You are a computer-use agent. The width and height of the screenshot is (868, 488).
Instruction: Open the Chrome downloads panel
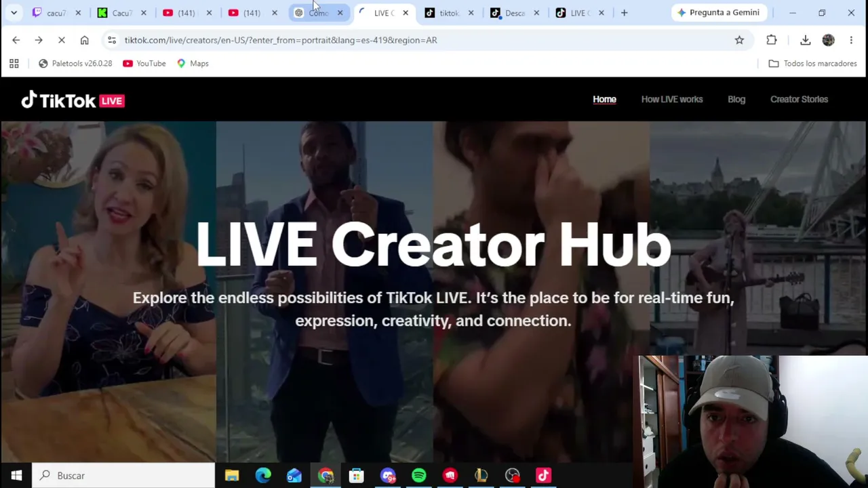point(806,40)
